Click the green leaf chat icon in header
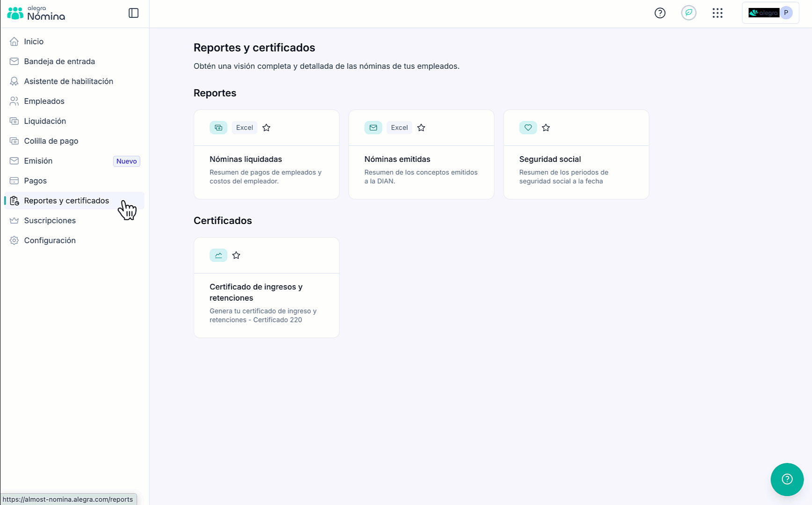 point(688,13)
